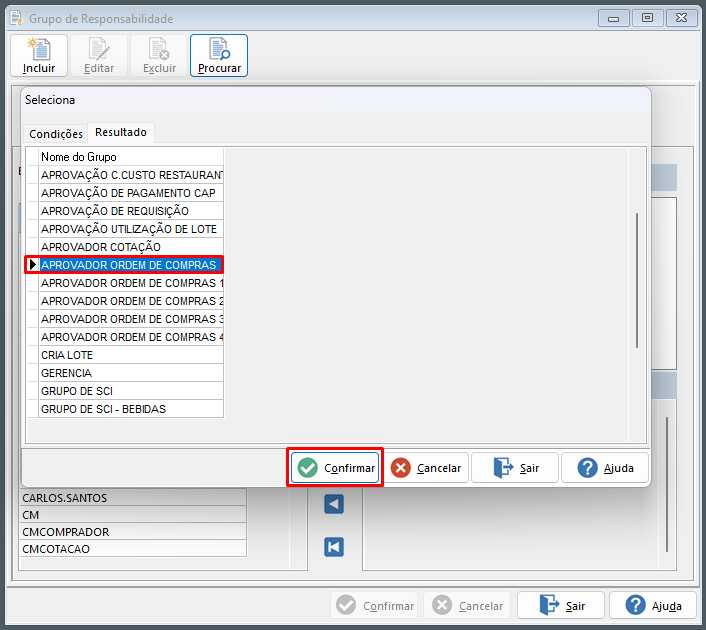Minimize the Grupo de Responsabilidade window
706x630 pixels.
click(x=613, y=18)
